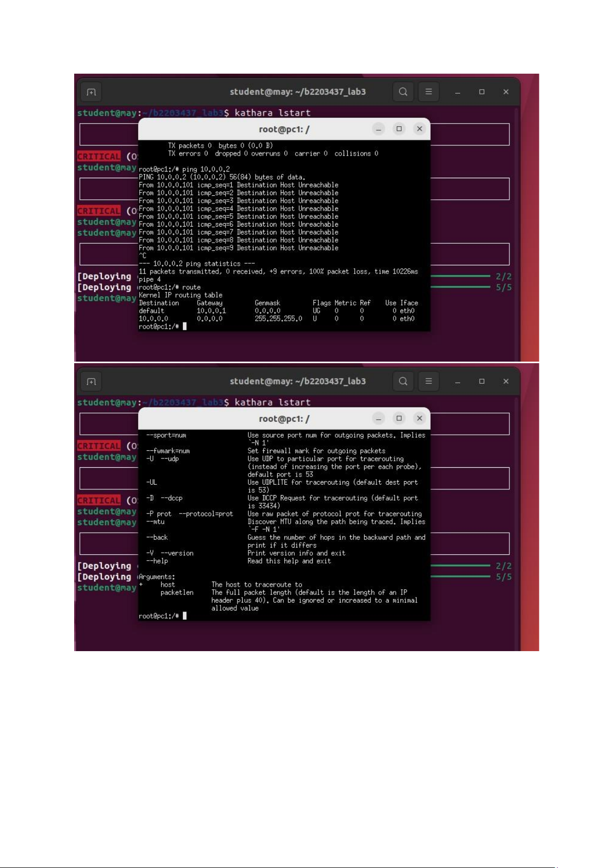Viewport: 614px width, 868px height.
Task: Click the 5/5 deploying progress bar in lower terminal
Action: pyautogui.click(x=459, y=576)
